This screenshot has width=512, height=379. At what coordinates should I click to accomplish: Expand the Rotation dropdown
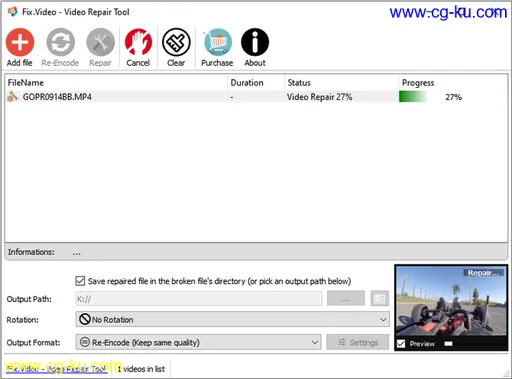232,320
